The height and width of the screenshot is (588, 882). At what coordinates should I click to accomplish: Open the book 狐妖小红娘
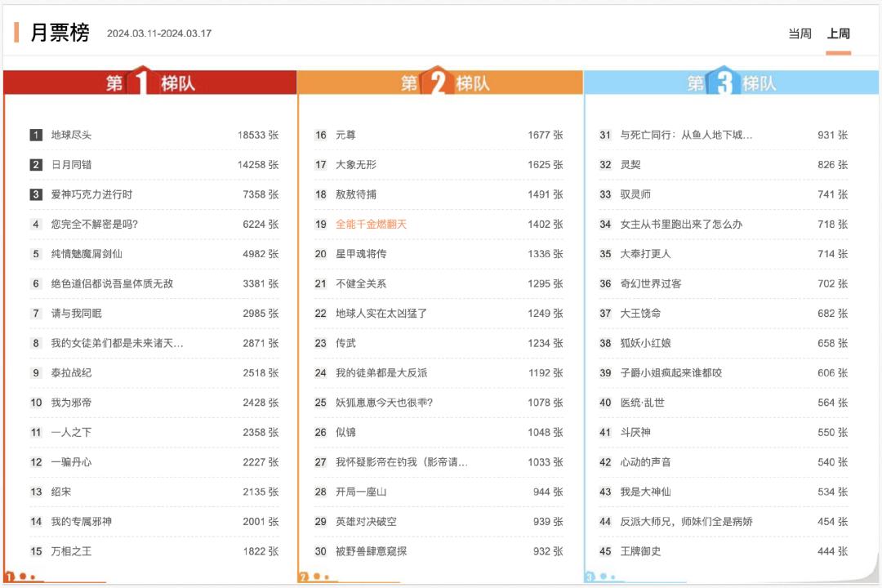pyautogui.click(x=645, y=343)
